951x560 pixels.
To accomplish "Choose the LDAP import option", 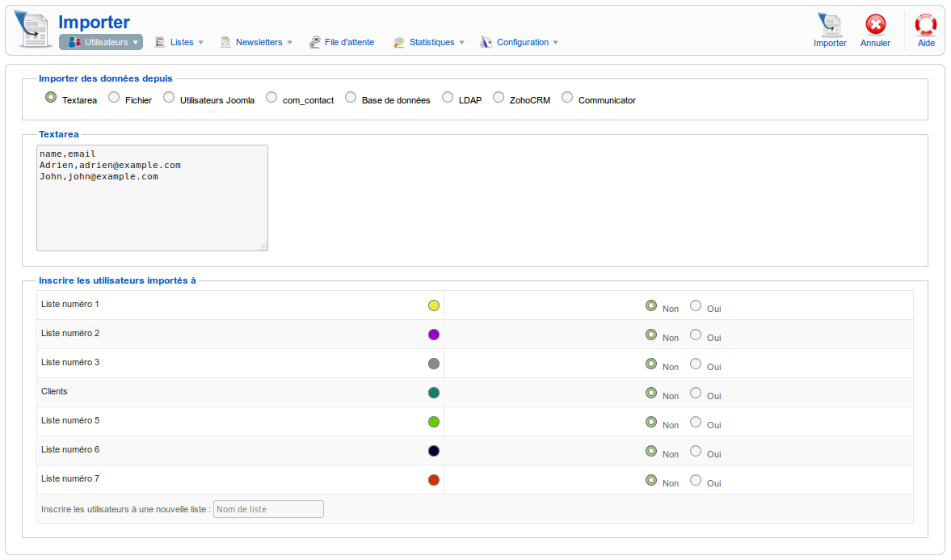I will pos(448,98).
